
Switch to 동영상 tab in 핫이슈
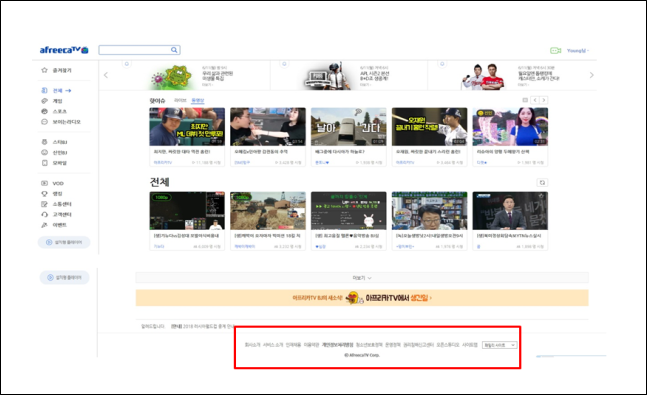pyautogui.click(x=198, y=100)
